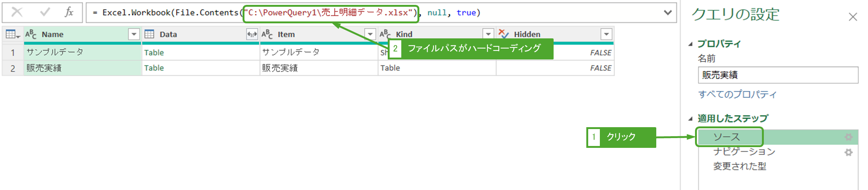Select the ナビゲーション applied step
Viewport: 868px width, 190px height.
point(744,152)
